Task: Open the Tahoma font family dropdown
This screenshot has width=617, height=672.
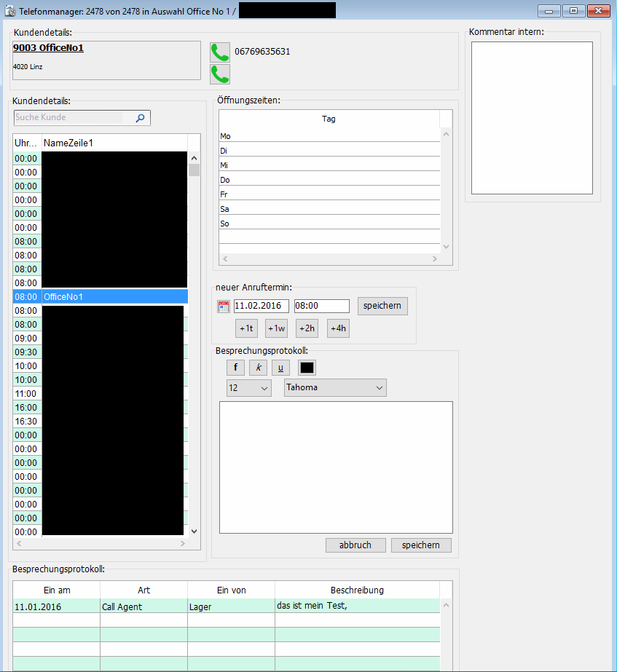Action: click(334, 388)
